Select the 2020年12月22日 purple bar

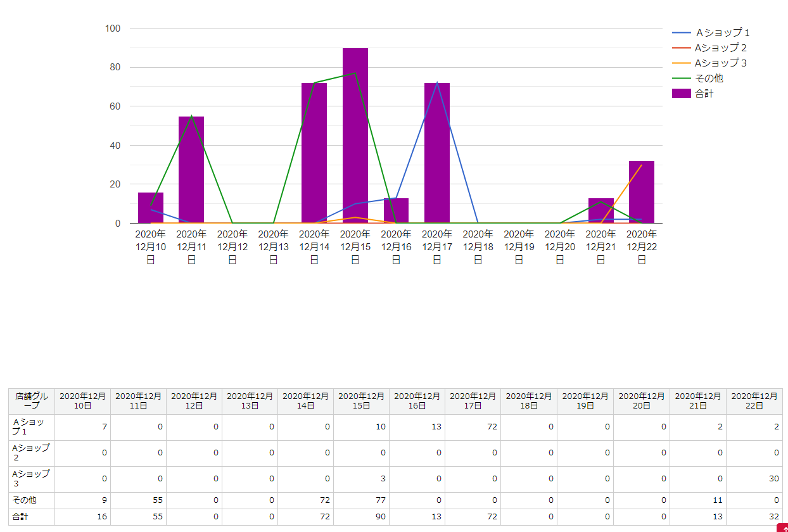point(642,192)
